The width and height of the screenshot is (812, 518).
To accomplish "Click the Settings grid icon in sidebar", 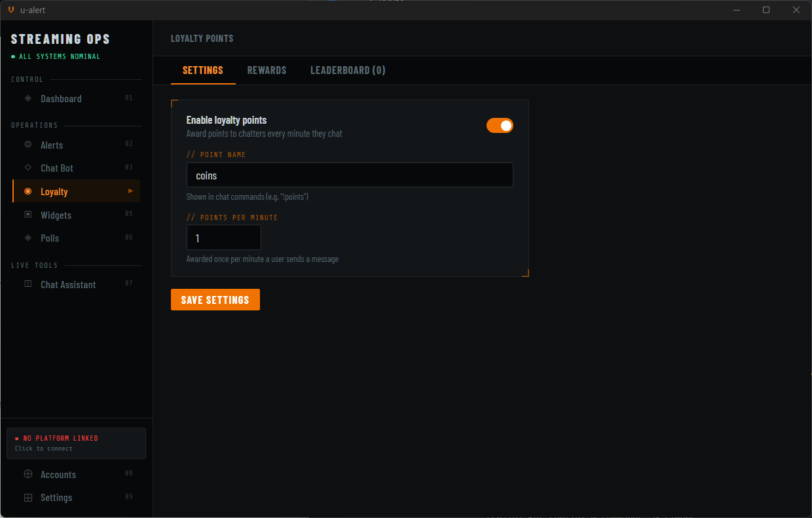I will coord(28,498).
